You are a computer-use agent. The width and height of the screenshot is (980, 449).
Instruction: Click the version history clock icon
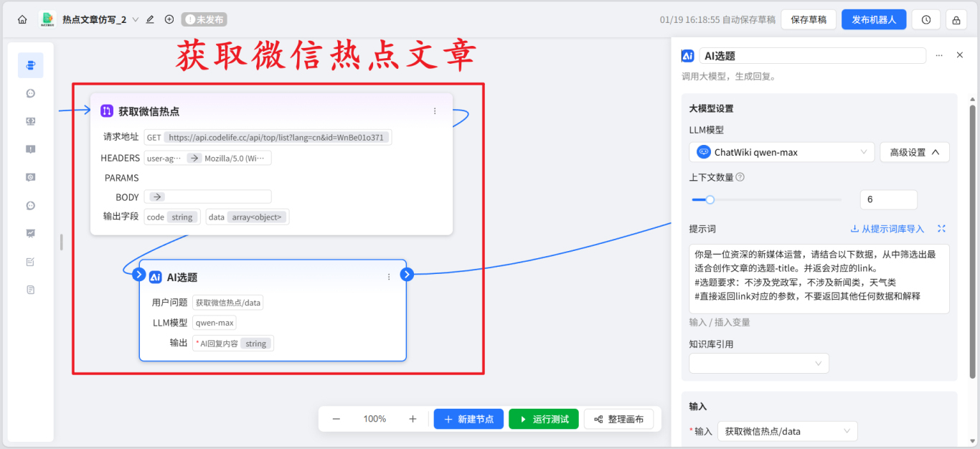[925, 19]
